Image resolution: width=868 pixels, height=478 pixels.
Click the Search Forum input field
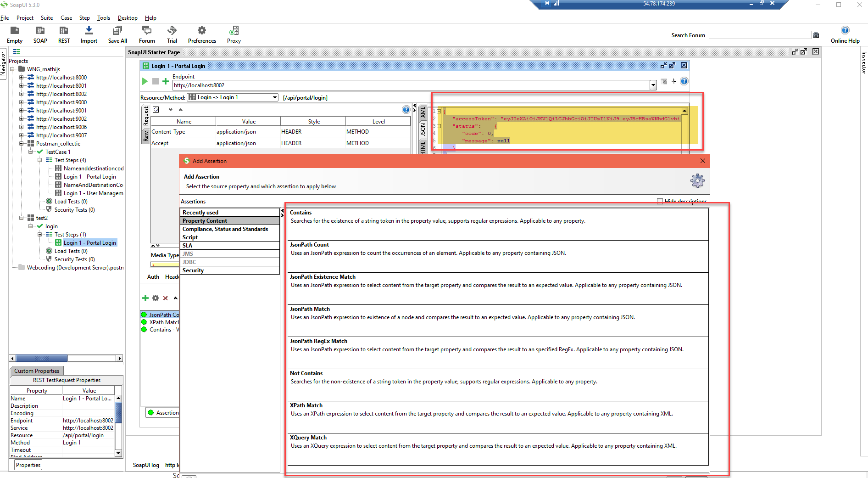(759, 35)
